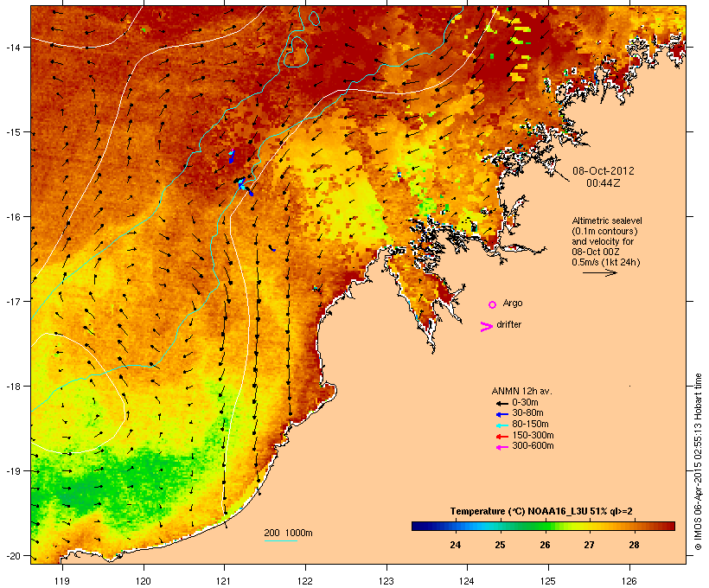Click the '-16' latitude axis label
This screenshot has height=588, width=709.
12,217
